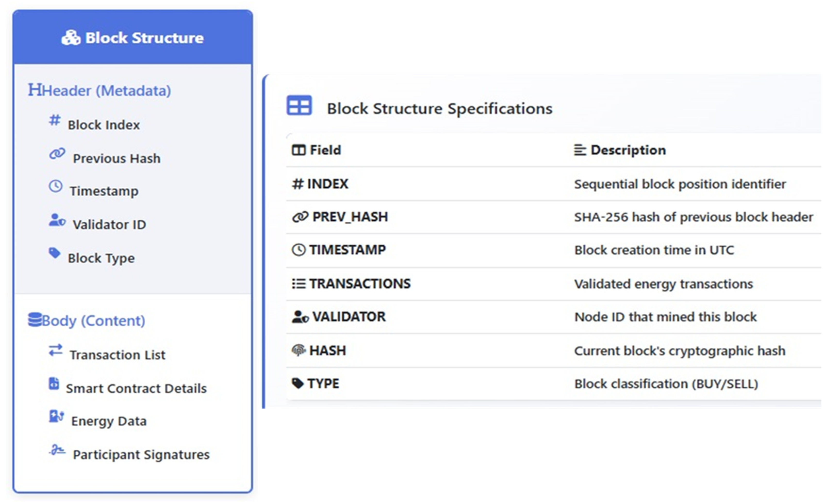Click the charging station icon beside Energy Data
834x504 pixels.
click(x=56, y=416)
